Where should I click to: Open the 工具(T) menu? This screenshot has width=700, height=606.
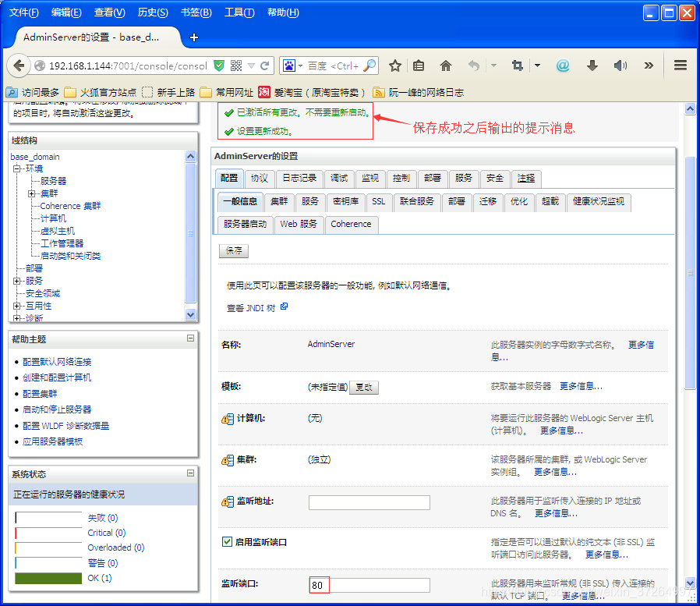(x=239, y=12)
